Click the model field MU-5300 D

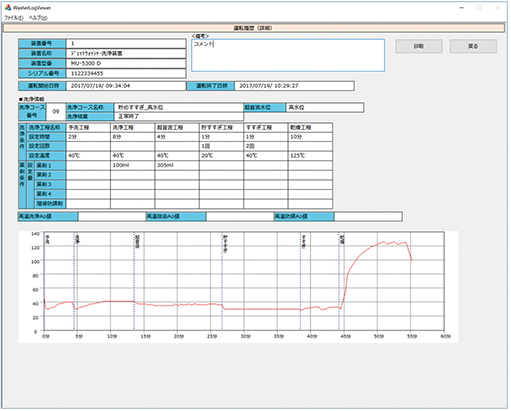126,63
